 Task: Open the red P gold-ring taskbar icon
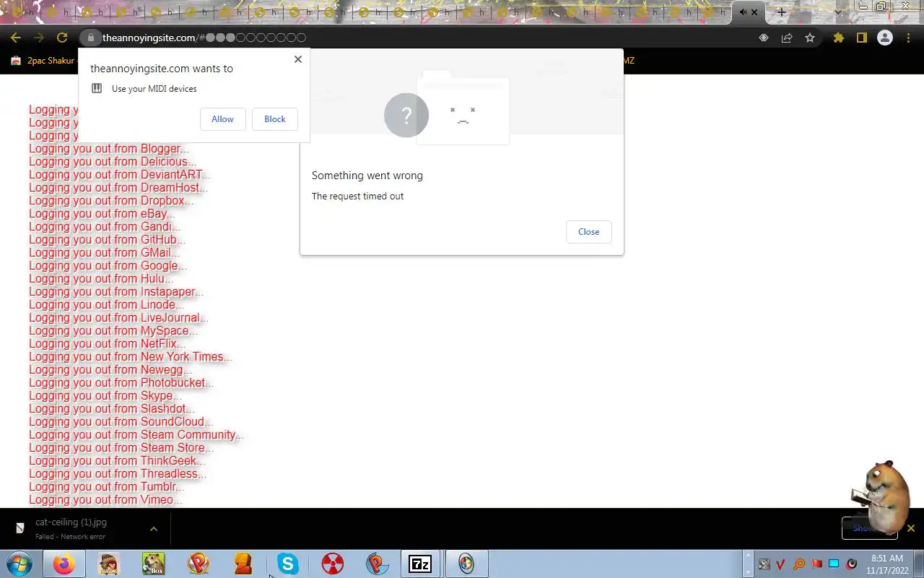click(199, 564)
